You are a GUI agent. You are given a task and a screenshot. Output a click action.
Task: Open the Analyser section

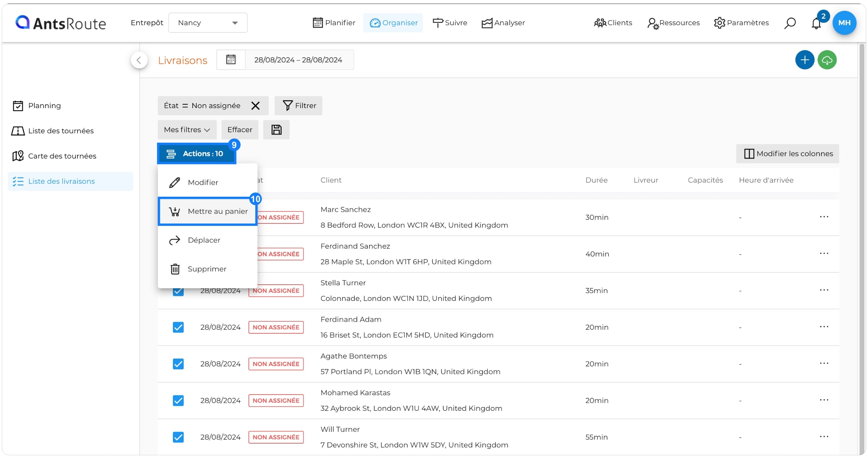(503, 23)
